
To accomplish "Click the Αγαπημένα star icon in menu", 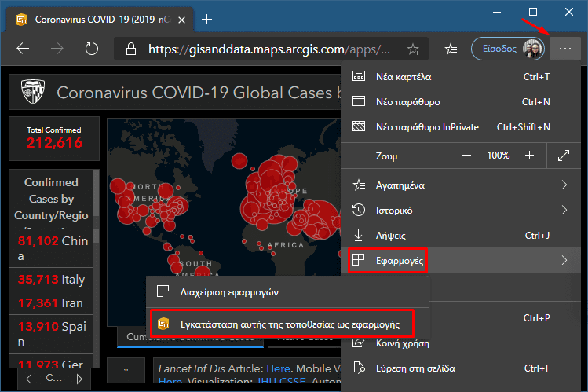I will 359,185.
